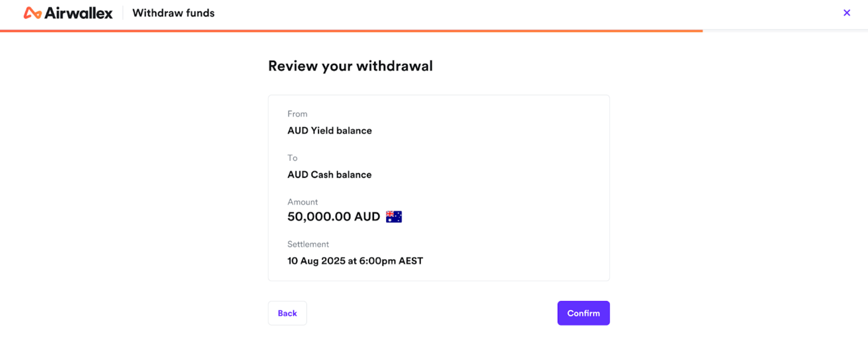The height and width of the screenshot is (342, 868).
Task: Click the From label
Action: pos(297,114)
